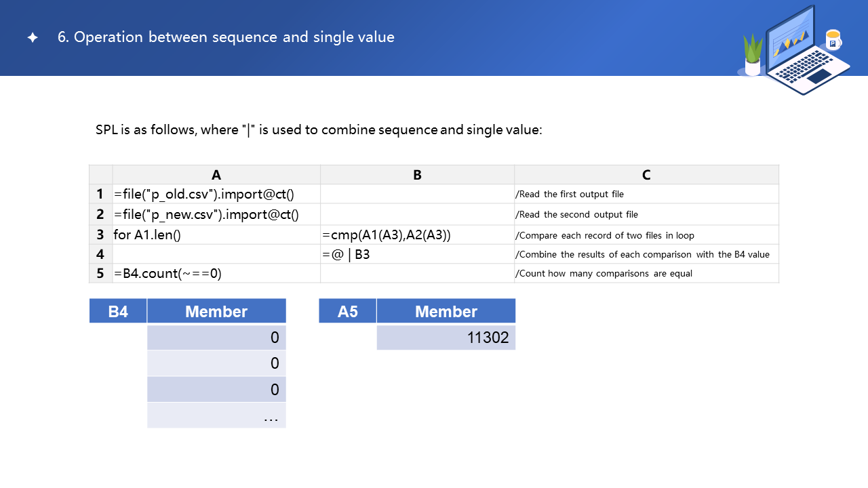Click row number 3 in the grid
Viewport: 868px width, 488px height.
[x=100, y=235]
